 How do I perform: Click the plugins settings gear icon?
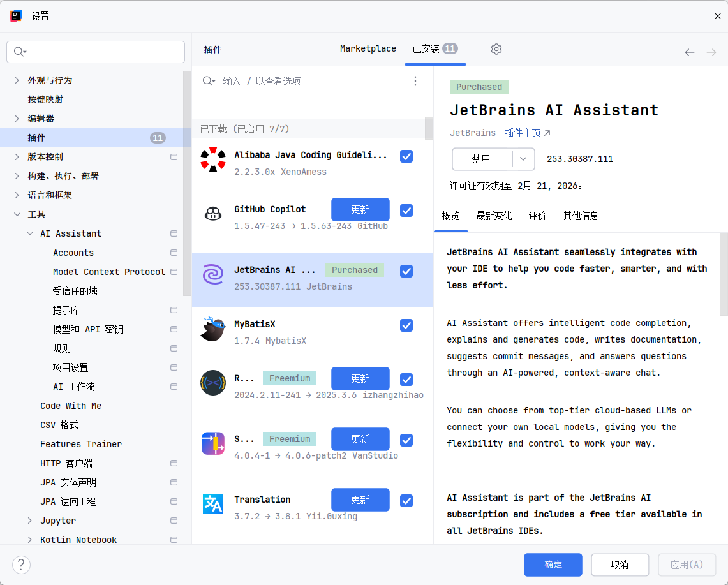click(x=496, y=49)
